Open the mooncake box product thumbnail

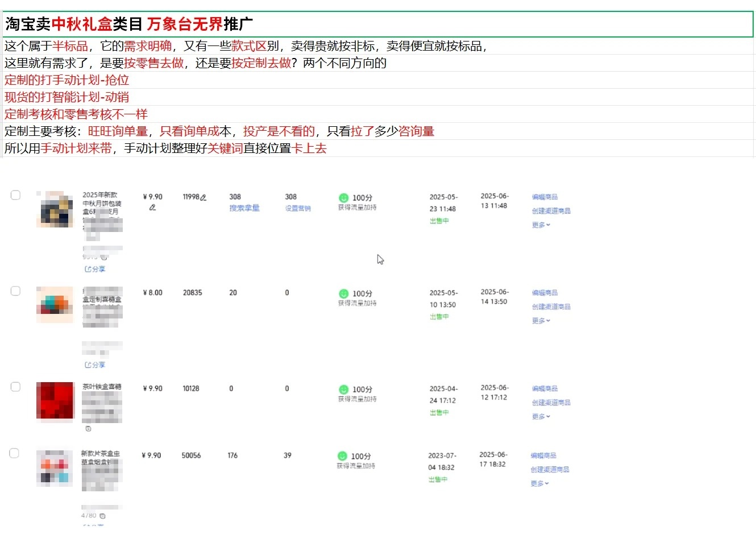click(55, 209)
